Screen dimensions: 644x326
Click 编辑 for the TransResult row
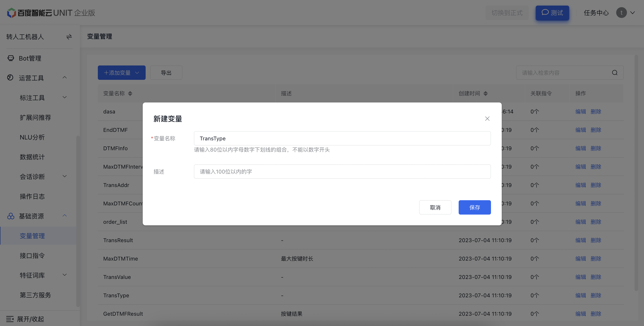tap(580, 240)
